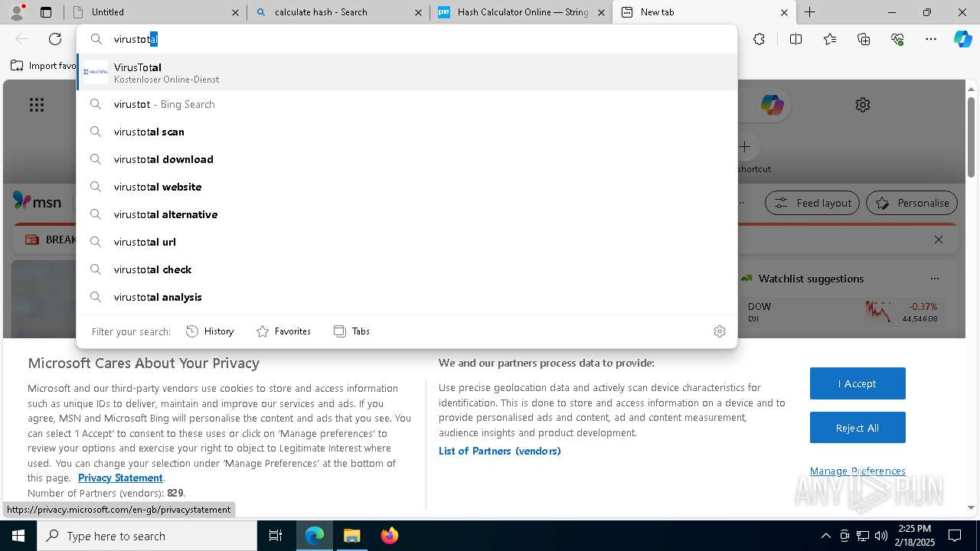
Task: Open the Windows Start menu
Action: (18, 536)
